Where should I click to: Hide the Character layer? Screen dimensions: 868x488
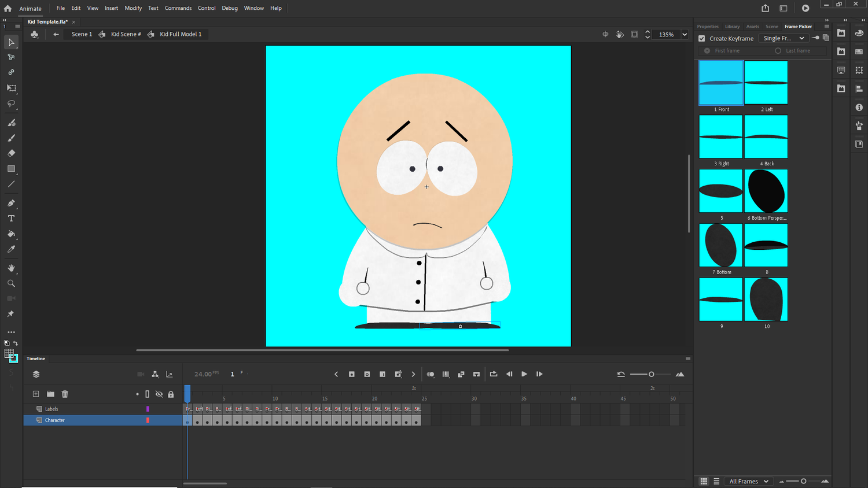click(159, 420)
